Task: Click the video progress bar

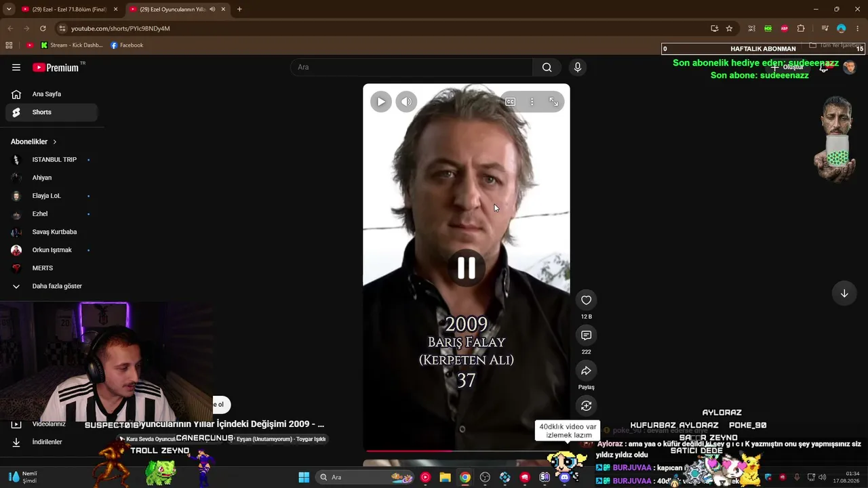Action: (x=467, y=451)
